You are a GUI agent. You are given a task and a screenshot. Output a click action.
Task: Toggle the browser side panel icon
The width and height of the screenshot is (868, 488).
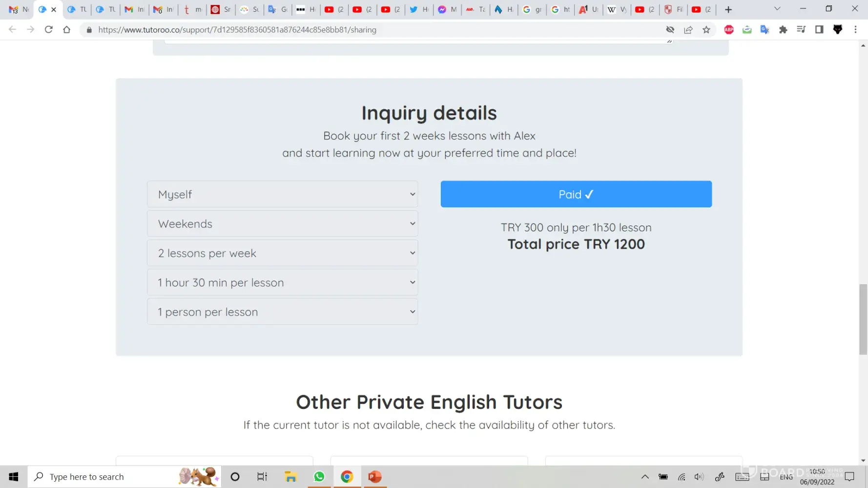tap(819, 30)
